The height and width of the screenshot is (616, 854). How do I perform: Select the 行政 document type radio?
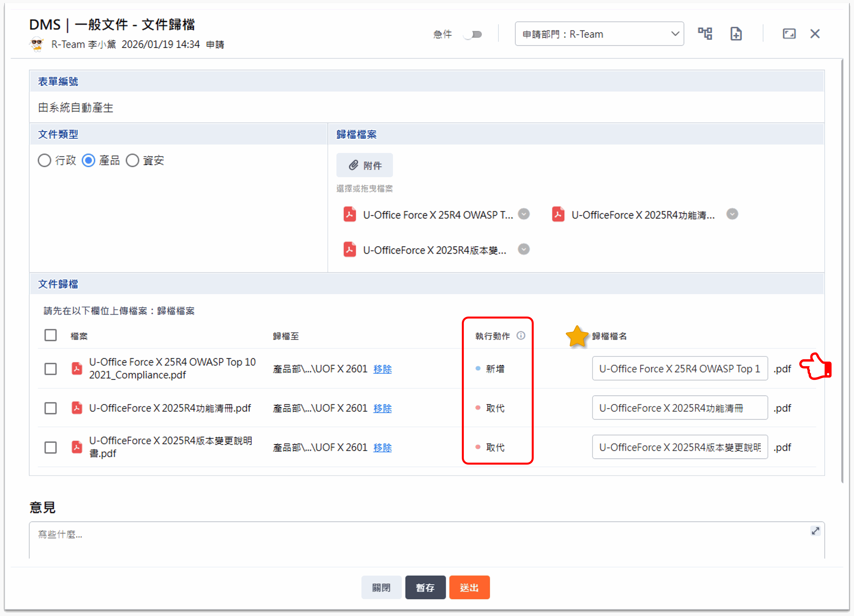coord(44,160)
